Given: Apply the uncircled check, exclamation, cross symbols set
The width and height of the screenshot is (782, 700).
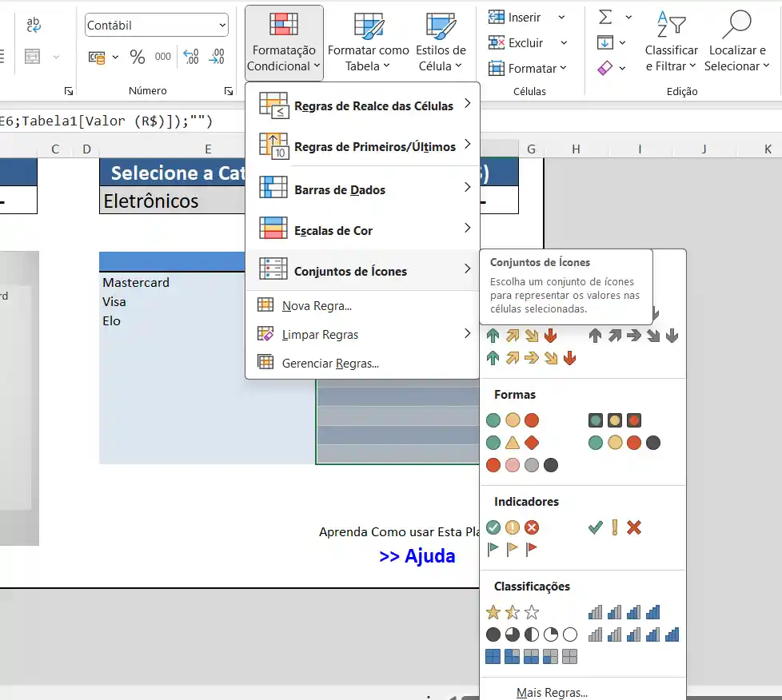Looking at the screenshot, I should 614,527.
